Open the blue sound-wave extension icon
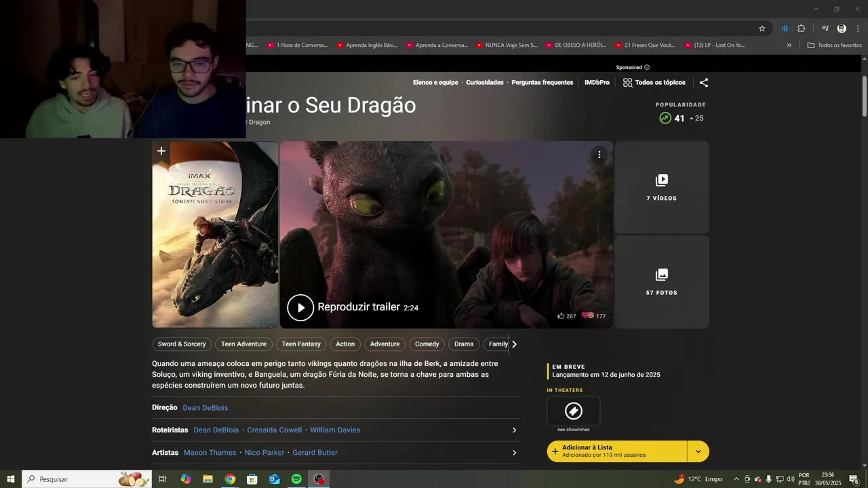868x488 pixels. pyautogui.click(x=785, y=28)
